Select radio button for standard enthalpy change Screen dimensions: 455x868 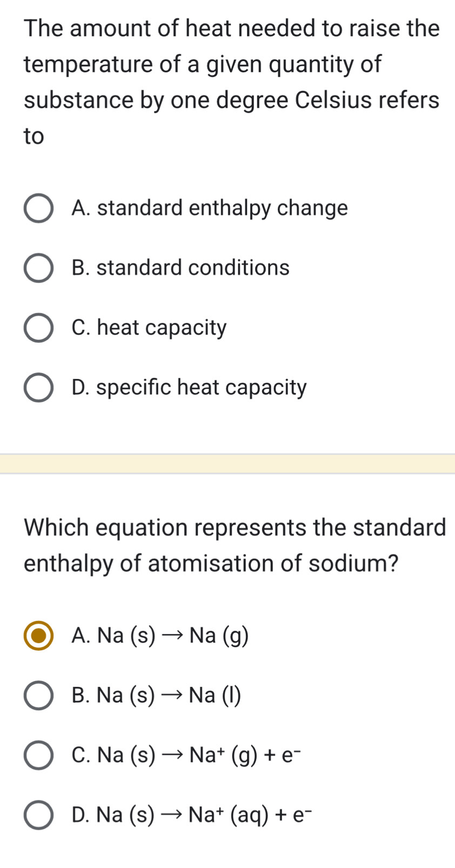[x=38, y=209]
